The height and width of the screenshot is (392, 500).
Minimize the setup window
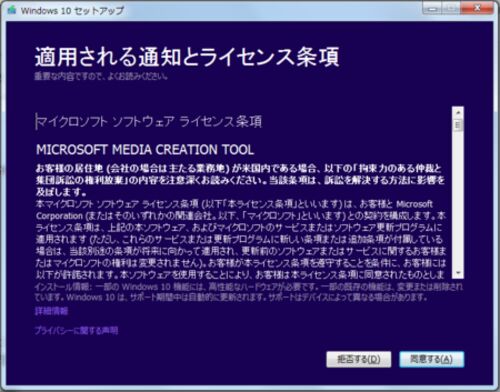point(432,9)
